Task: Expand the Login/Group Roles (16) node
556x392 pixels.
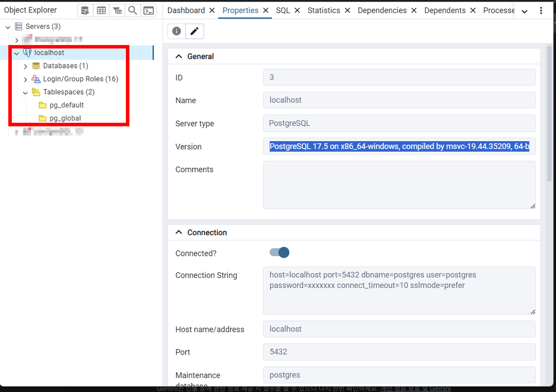Action: pos(26,79)
